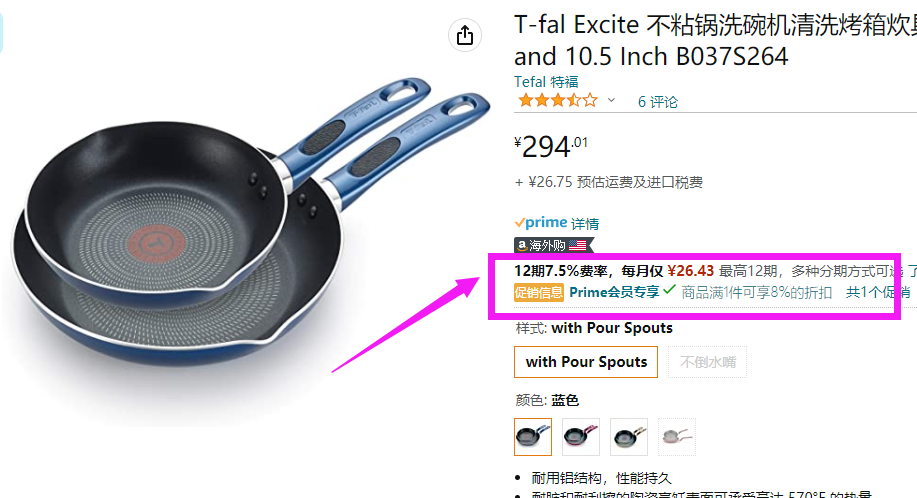Click the 海外购 global store badge
The width and height of the screenshot is (917, 498).
coord(553,245)
